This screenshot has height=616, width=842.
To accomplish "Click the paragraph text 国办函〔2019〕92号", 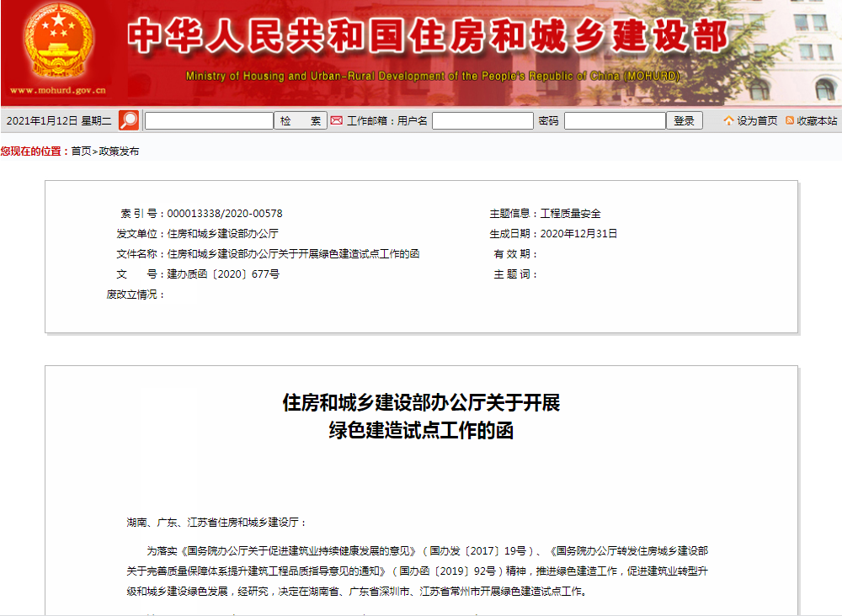I will [447, 571].
